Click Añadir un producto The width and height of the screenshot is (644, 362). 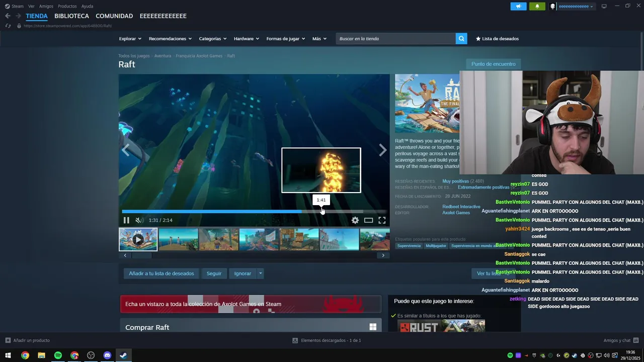coord(27,340)
